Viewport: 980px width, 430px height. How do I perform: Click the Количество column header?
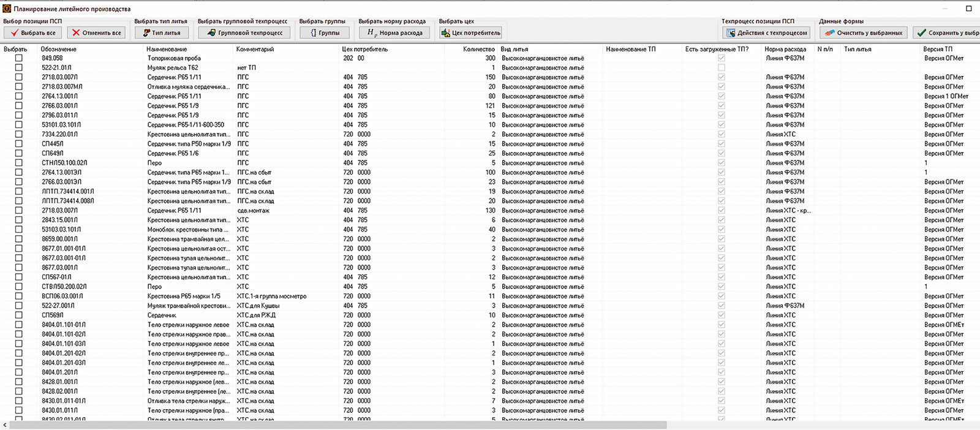(x=479, y=49)
